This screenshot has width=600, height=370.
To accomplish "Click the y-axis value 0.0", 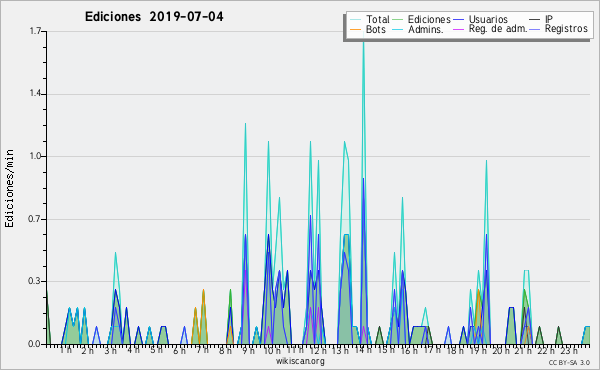I will pyautogui.click(x=35, y=344).
